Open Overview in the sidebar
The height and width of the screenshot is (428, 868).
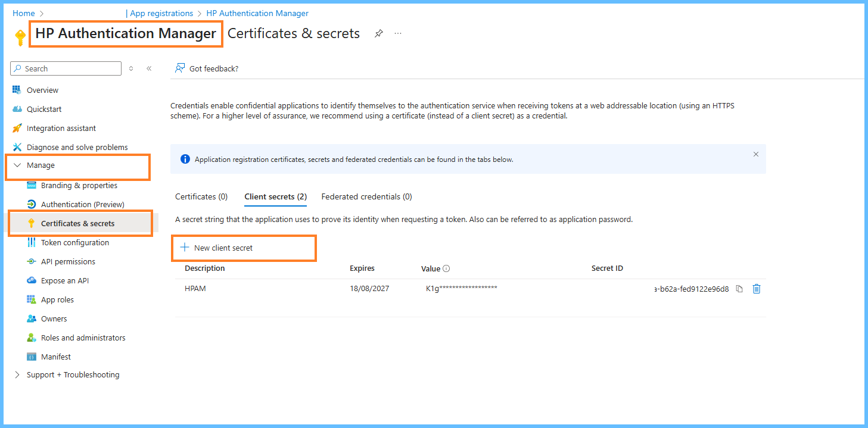[42, 90]
